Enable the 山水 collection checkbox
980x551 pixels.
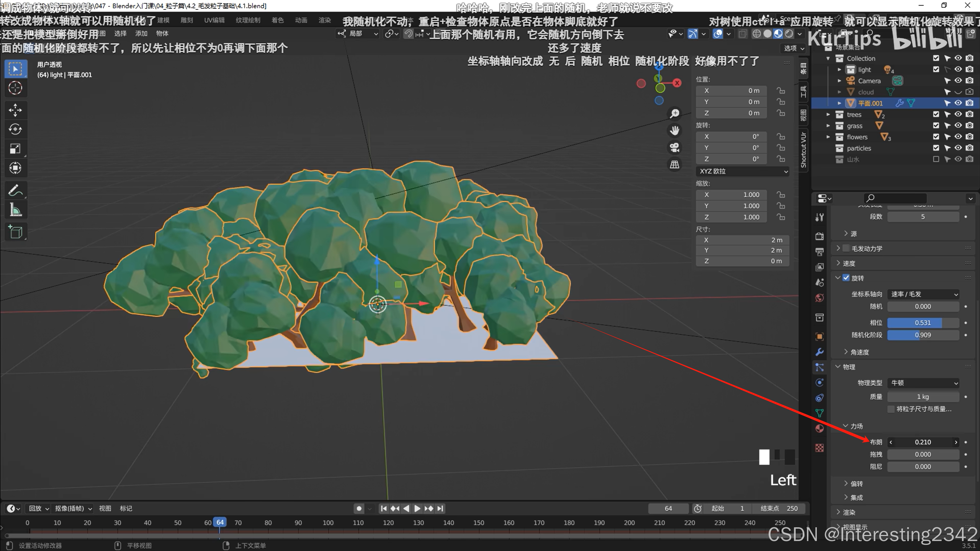pyautogui.click(x=936, y=159)
